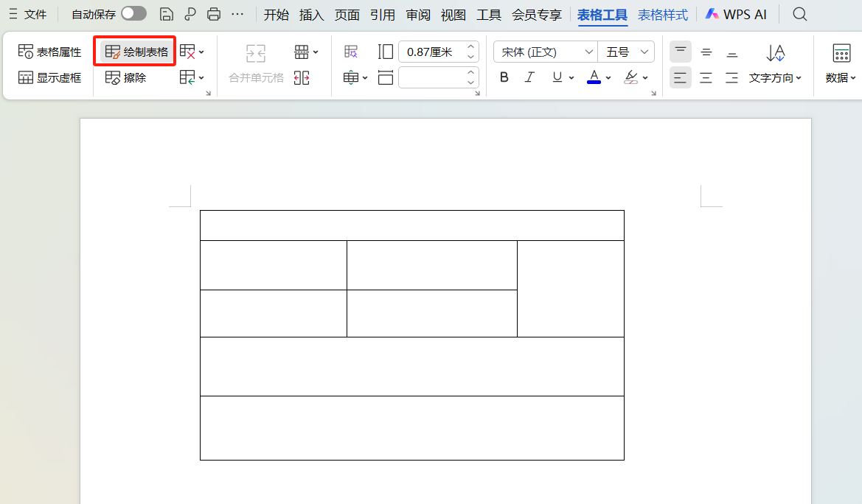Click 显示虚框 to show gridlines
862x504 pixels.
pos(49,77)
